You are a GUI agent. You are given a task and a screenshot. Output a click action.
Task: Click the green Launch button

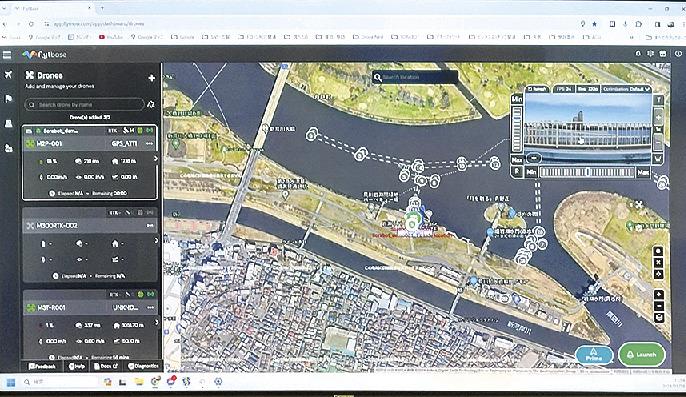pos(641,354)
